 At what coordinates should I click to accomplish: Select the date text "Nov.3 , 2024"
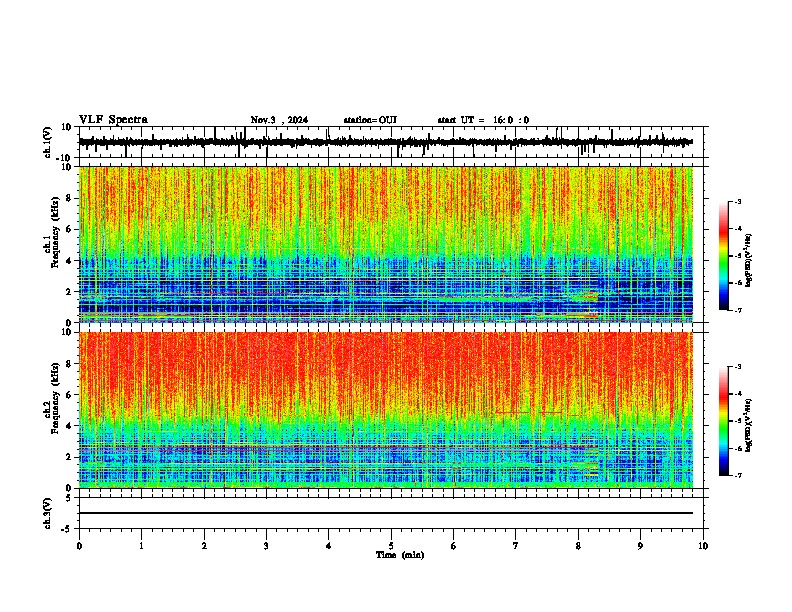[x=279, y=120]
